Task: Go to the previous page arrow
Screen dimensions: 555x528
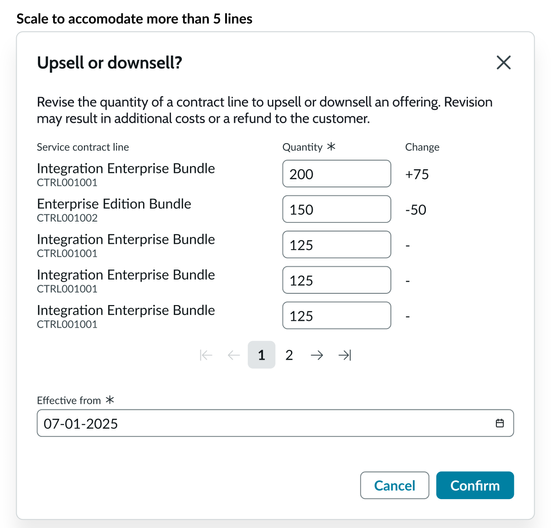Action: click(x=234, y=355)
